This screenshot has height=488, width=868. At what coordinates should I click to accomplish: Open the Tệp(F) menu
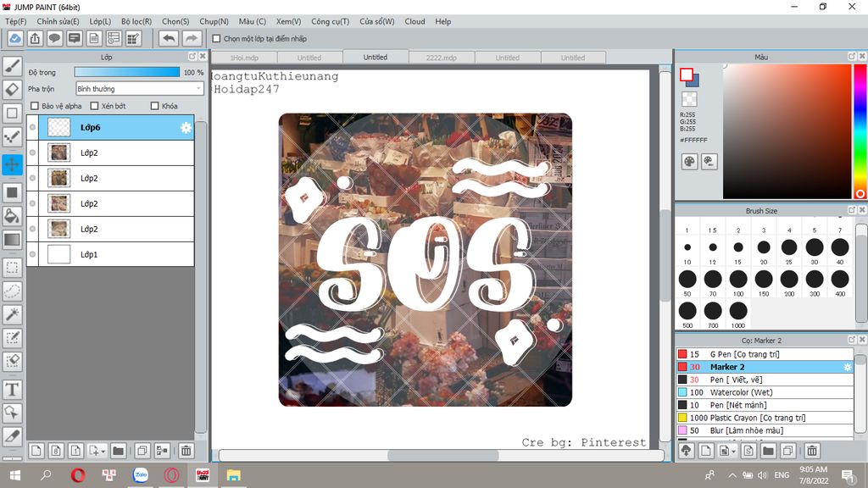15,21
